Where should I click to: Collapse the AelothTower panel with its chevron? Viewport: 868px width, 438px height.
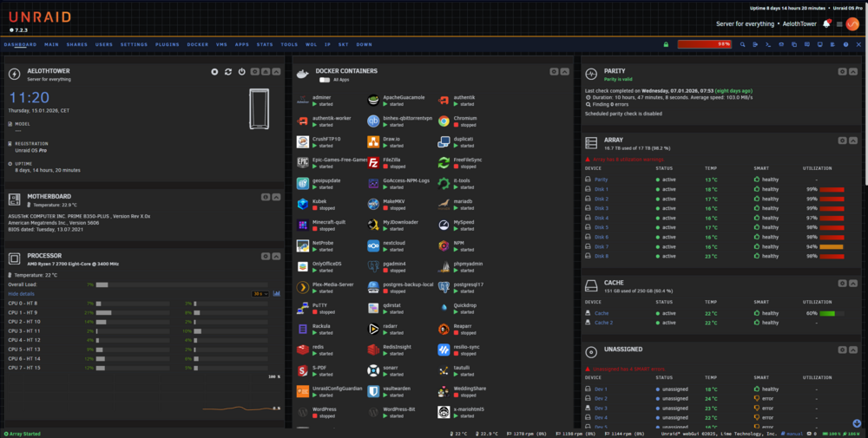click(276, 72)
